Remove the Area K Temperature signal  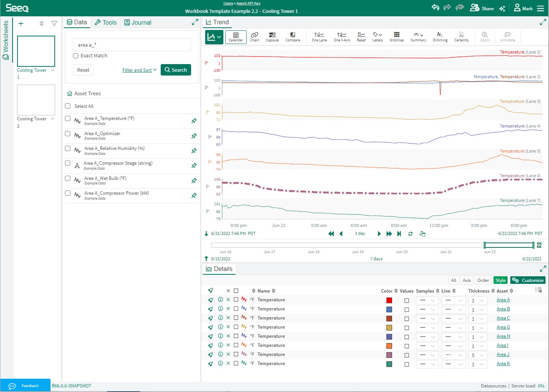tap(228, 364)
